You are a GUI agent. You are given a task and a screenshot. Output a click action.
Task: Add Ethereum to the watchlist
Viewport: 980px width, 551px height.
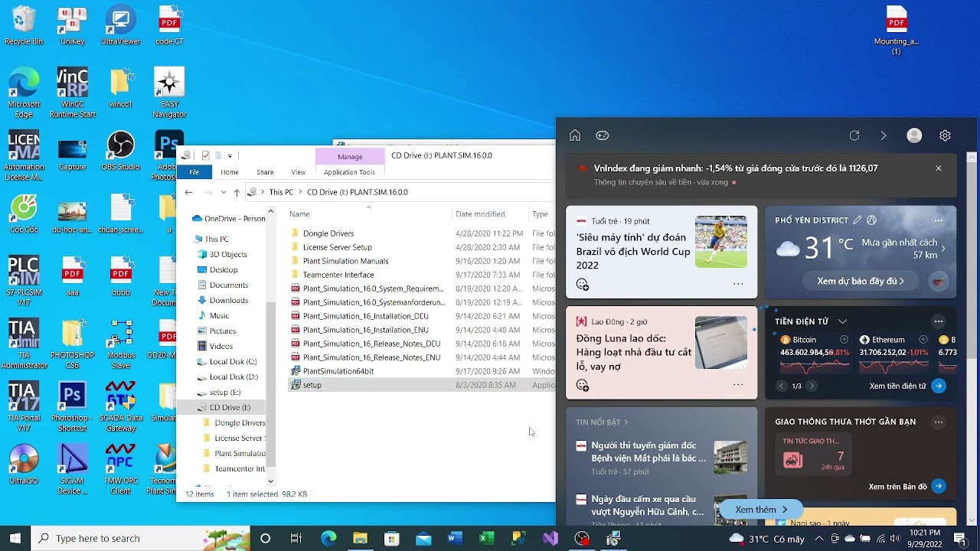pyautogui.click(x=923, y=340)
